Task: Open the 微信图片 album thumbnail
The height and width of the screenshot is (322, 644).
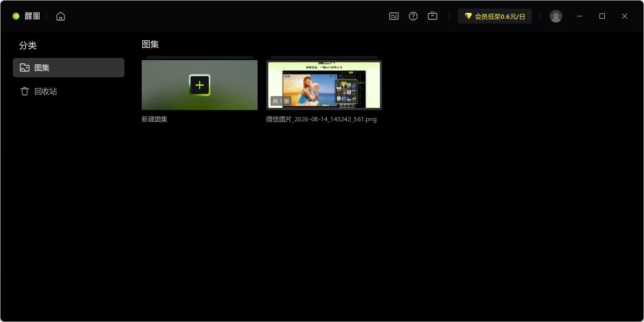Action: tap(324, 85)
